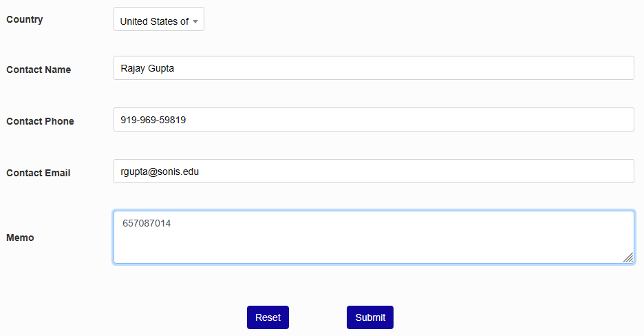Click the 657087014 memo text
The image size is (644, 336).
(x=147, y=223)
